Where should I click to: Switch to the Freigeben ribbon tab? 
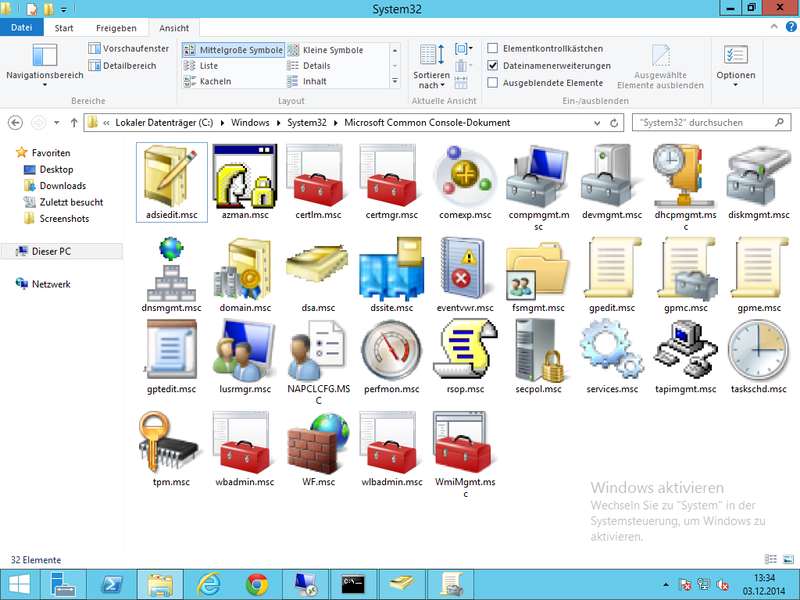click(x=116, y=28)
